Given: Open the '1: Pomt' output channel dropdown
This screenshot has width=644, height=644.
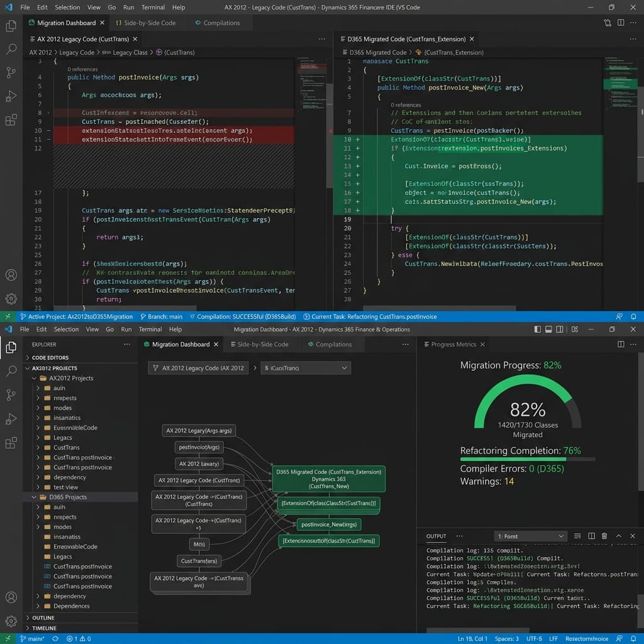Looking at the screenshot, I should point(530,536).
